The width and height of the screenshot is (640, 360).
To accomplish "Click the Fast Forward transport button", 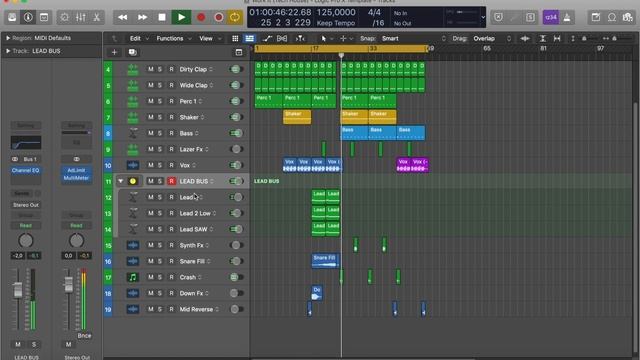I will coord(142,17).
